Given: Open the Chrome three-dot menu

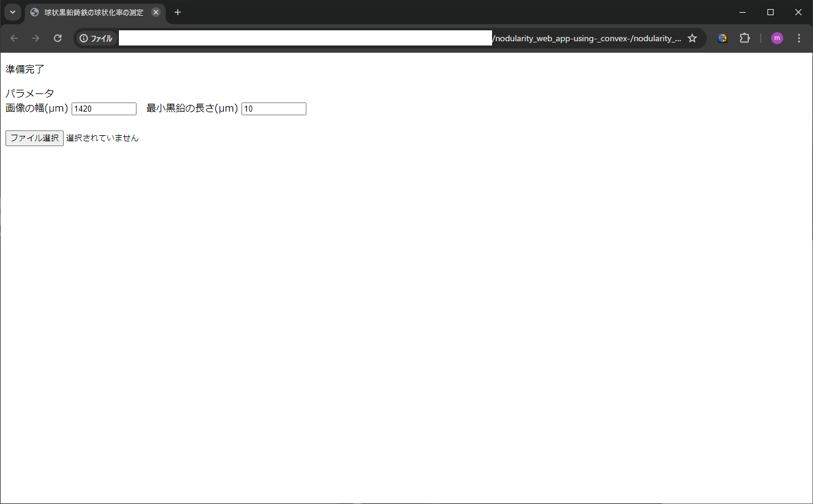Looking at the screenshot, I should point(798,38).
